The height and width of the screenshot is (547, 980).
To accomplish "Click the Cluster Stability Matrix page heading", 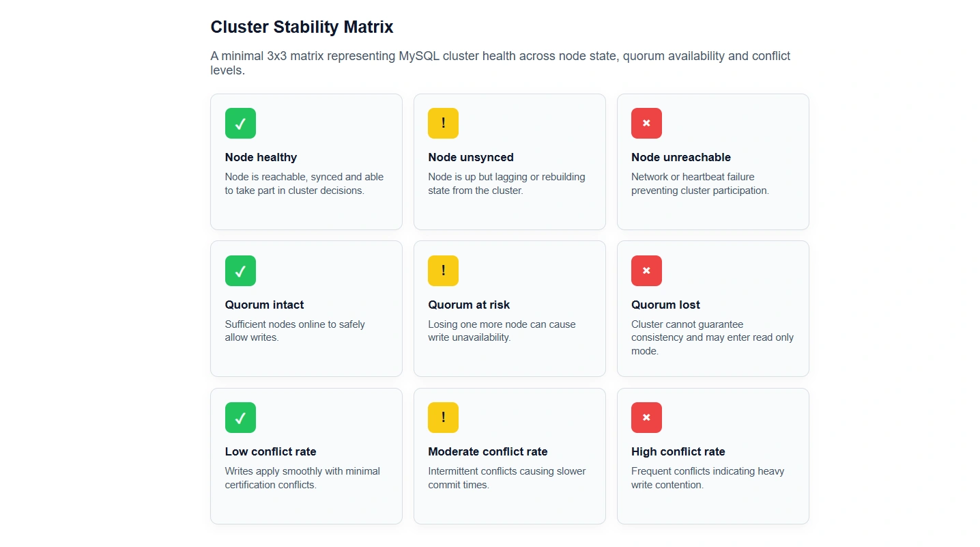I will coord(302,27).
